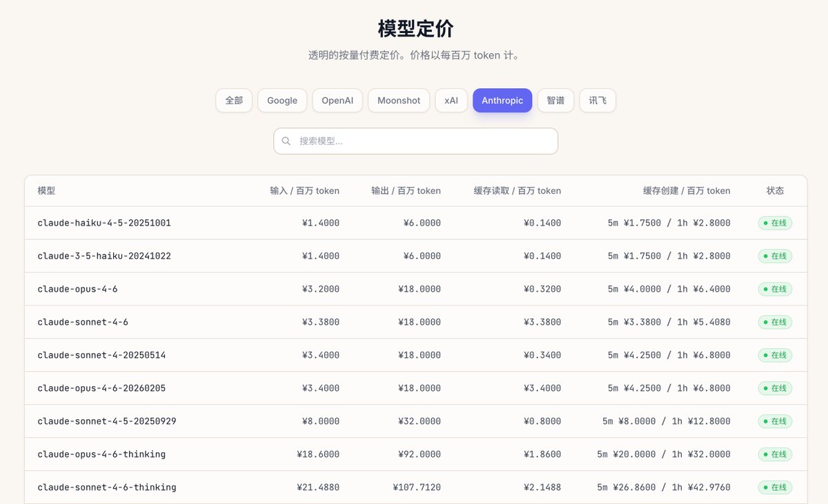Filter models by Google
Screen dimensions: 828x504
click(x=282, y=100)
